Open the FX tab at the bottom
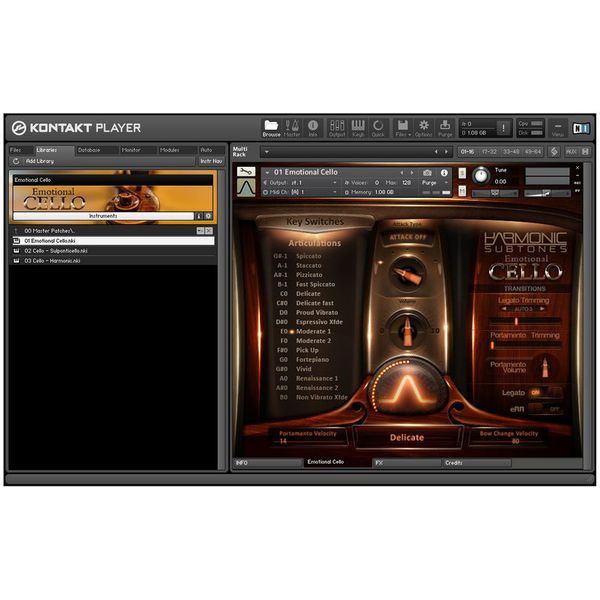 point(405,463)
